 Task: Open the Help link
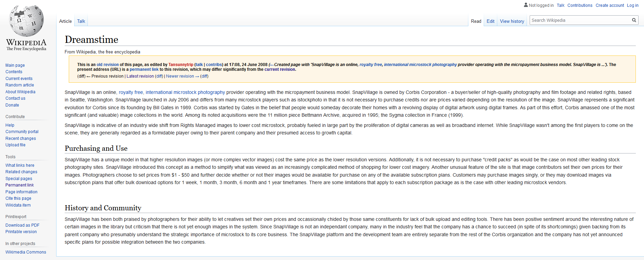coord(10,125)
